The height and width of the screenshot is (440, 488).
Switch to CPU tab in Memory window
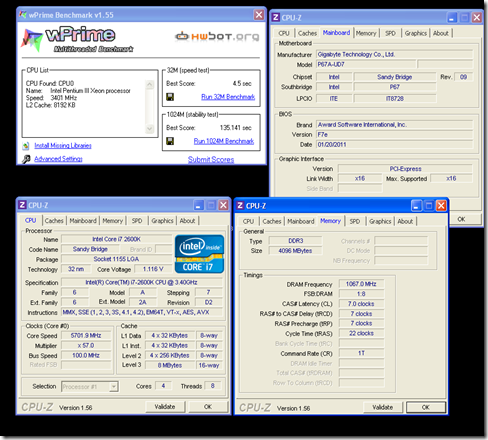tap(248, 221)
